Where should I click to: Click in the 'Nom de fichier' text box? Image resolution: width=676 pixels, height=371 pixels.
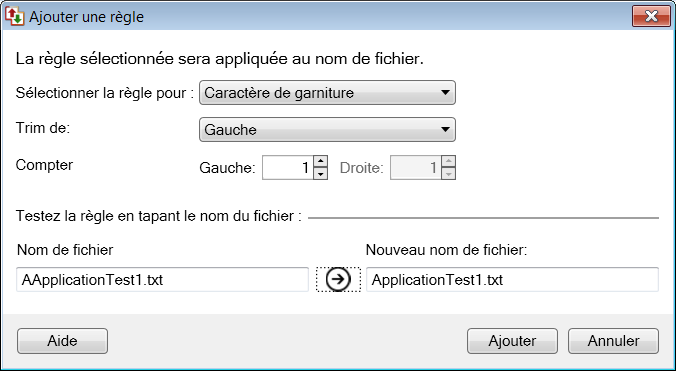coord(162,280)
